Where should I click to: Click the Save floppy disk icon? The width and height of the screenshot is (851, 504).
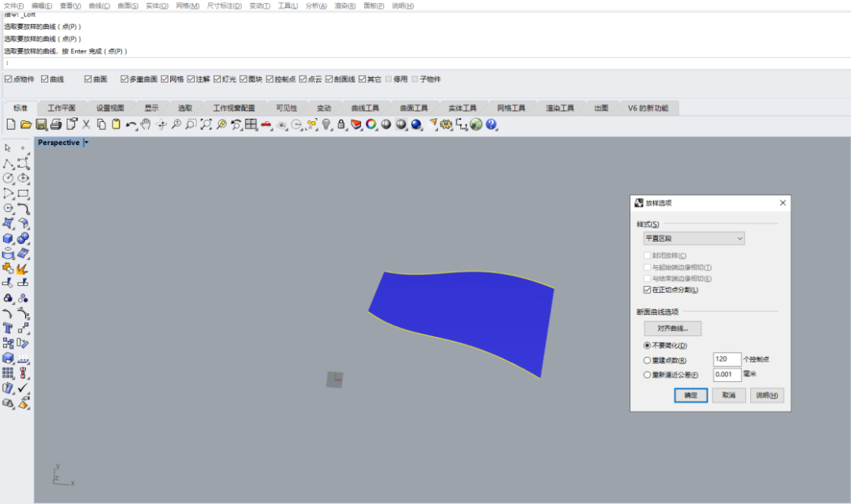[41, 124]
